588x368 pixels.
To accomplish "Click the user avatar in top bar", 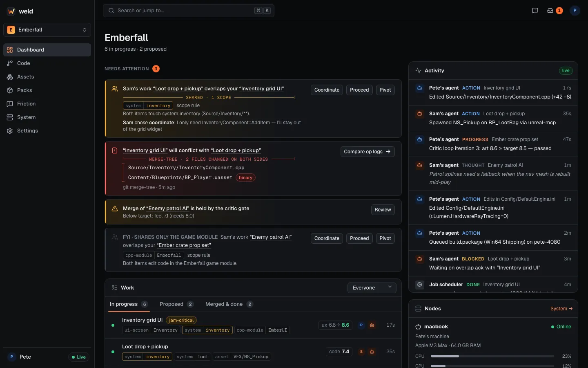I will point(575,11).
